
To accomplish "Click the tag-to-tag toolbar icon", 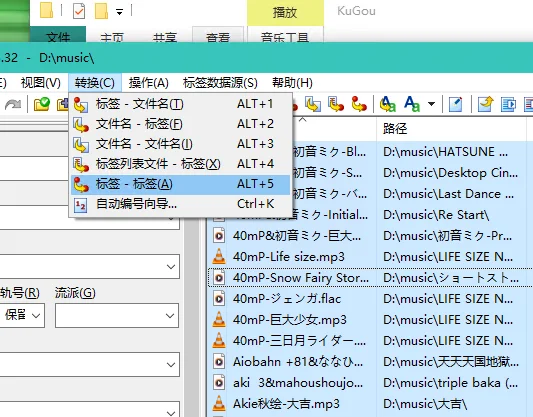I will [359, 104].
